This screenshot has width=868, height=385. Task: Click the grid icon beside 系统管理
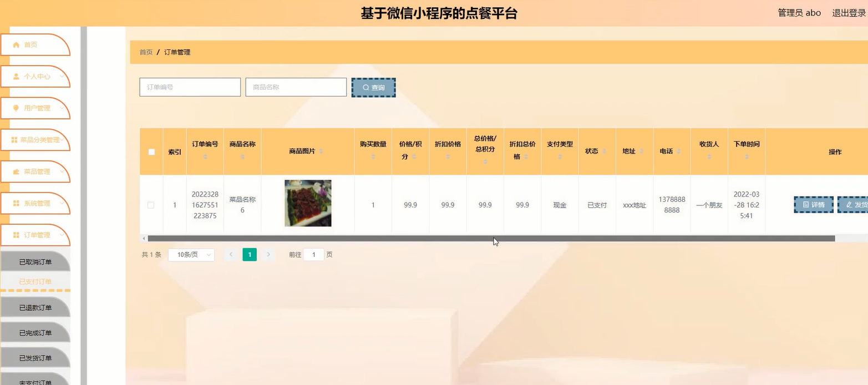pyautogui.click(x=16, y=204)
